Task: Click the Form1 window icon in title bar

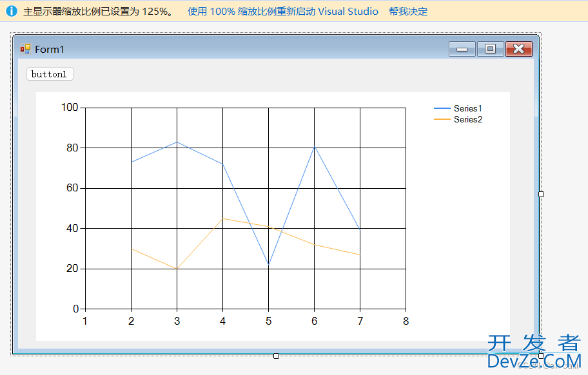Action: point(25,49)
